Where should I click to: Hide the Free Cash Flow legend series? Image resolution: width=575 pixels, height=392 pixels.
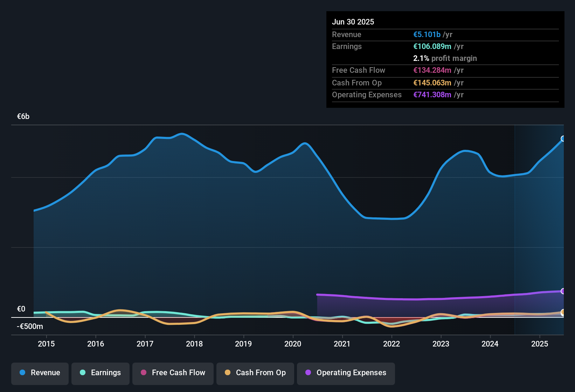pos(173,373)
